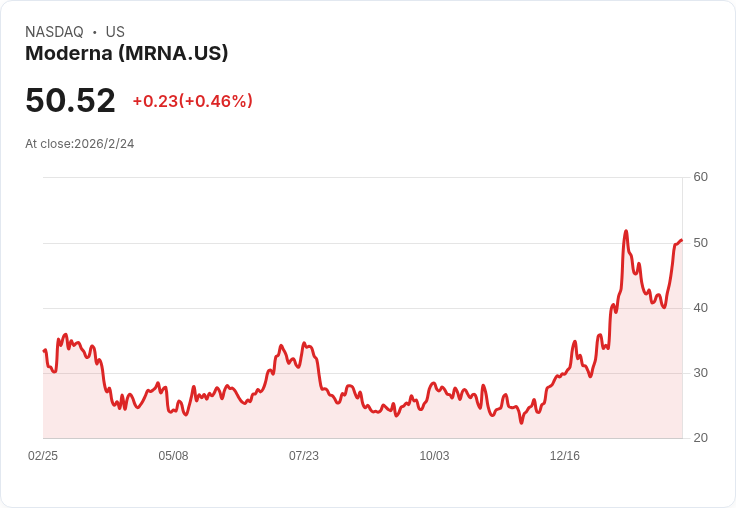The height and width of the screenshot is (508, 736).
Task: Select the 30 y-axis label
Action: click(700, 373)
